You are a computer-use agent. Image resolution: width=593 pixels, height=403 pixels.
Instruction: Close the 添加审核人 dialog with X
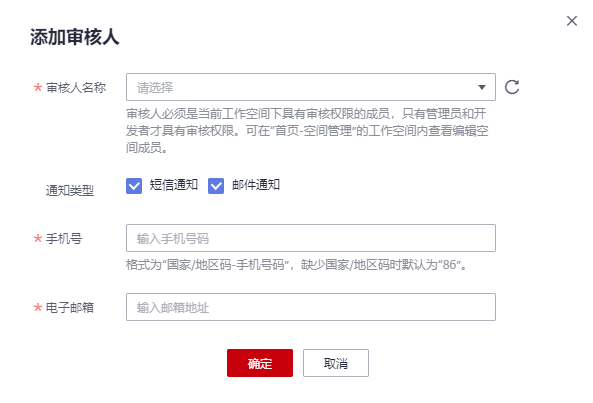[571, 21]
